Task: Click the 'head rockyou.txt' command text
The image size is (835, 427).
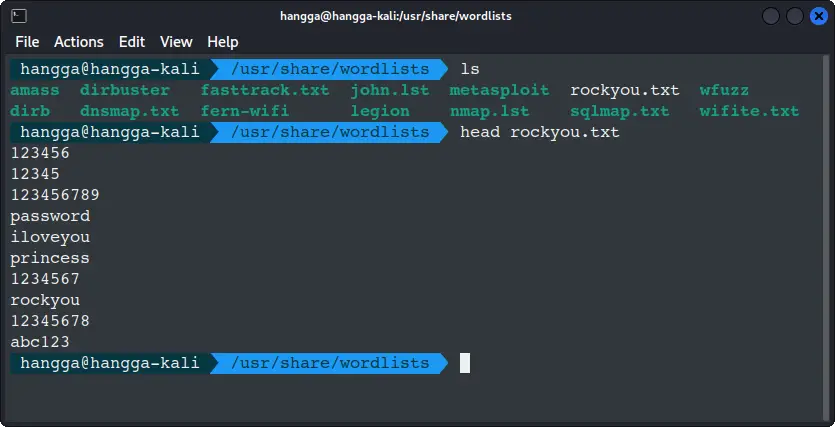Action: [540, 132]
